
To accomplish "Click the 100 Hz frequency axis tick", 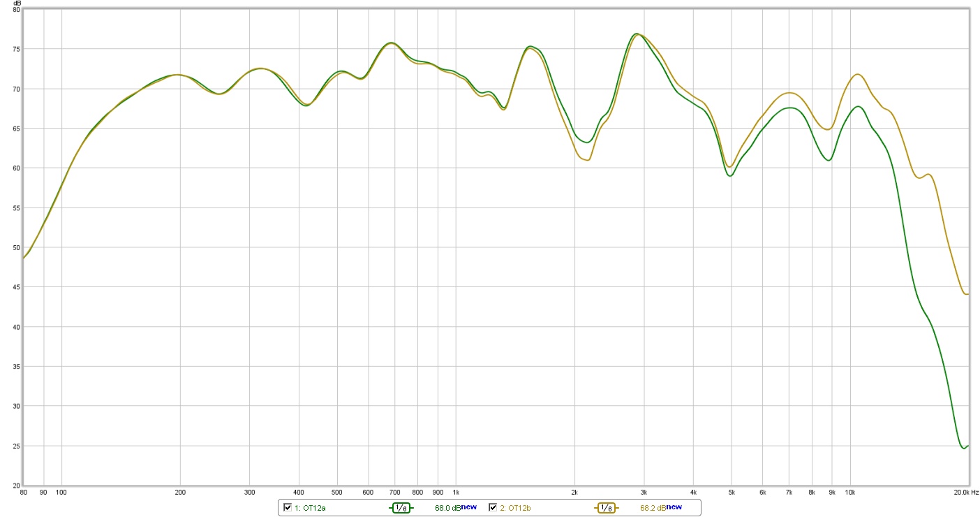I will (x=61, y=493).
